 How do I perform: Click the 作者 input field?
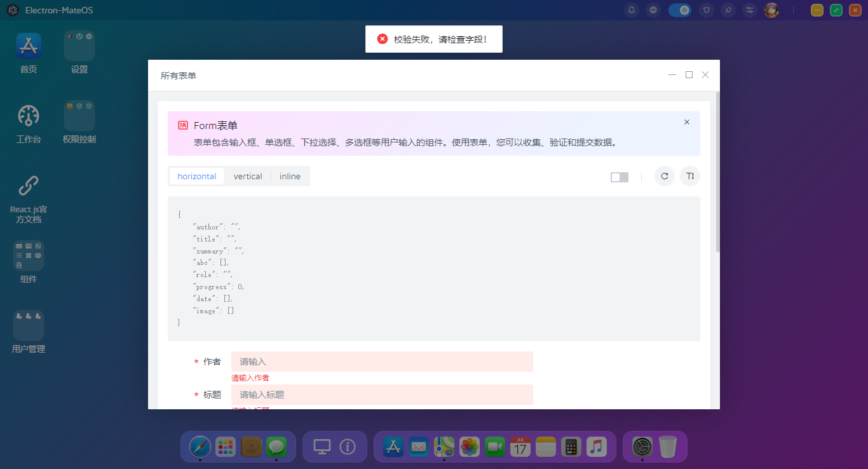coord(381,361)
